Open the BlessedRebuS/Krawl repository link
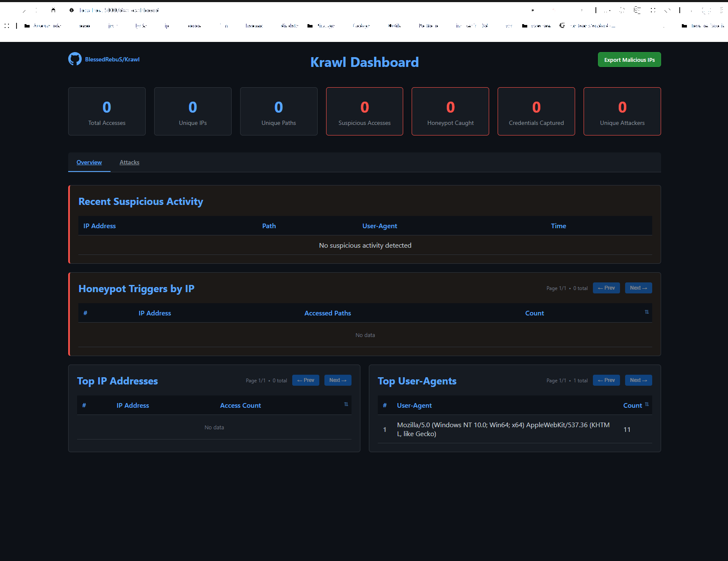This screenshot has height=561, width=728. tap(112, 60)
